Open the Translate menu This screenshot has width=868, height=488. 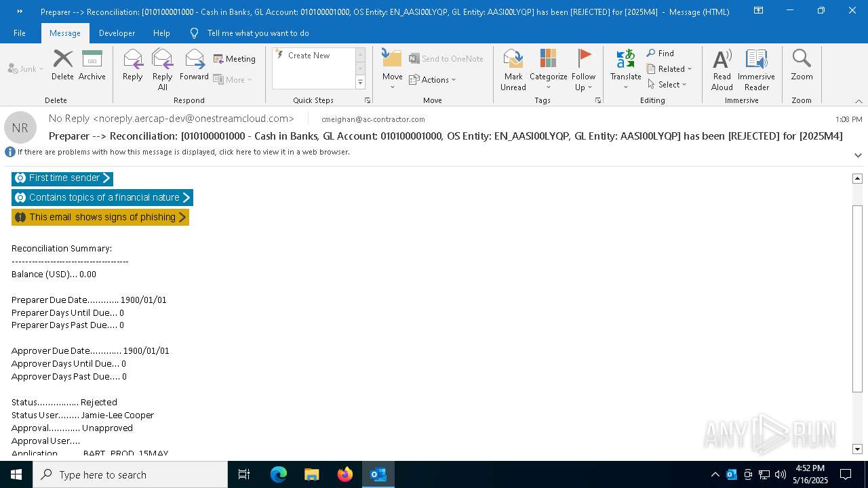(625, 70)
